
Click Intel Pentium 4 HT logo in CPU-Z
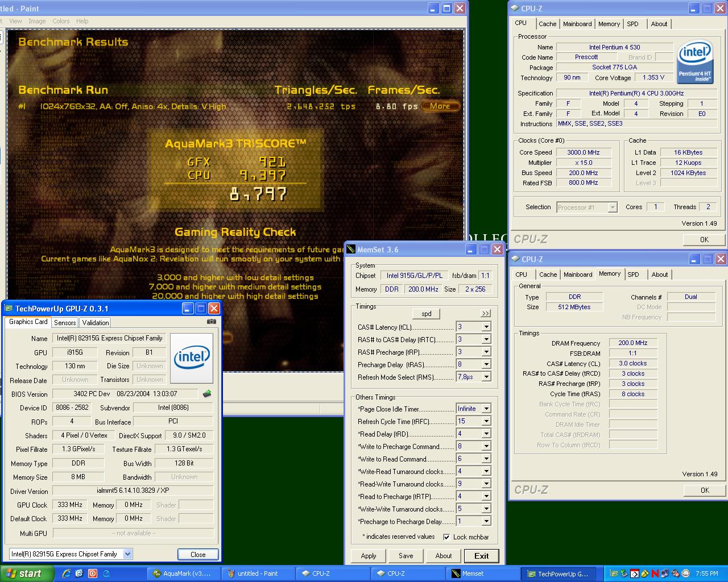pos(694,61)
